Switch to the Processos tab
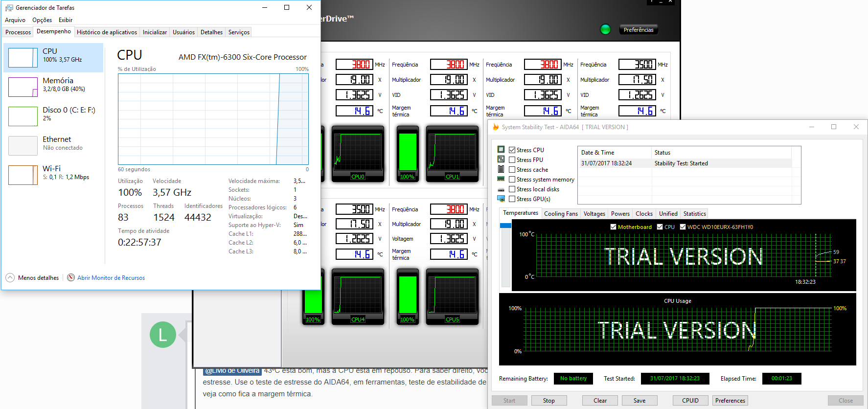 tap(18, 32)
